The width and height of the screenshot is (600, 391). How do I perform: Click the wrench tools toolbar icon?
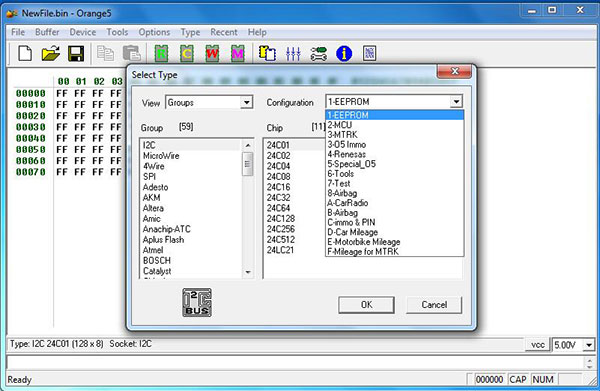point(318,54)
